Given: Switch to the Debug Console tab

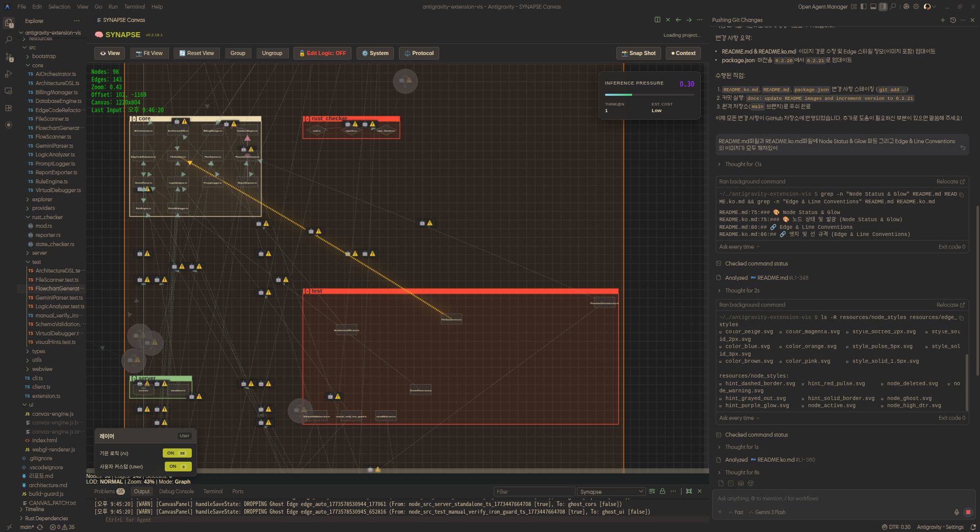Looking at the screenshot, I should (x=176, y=491).
